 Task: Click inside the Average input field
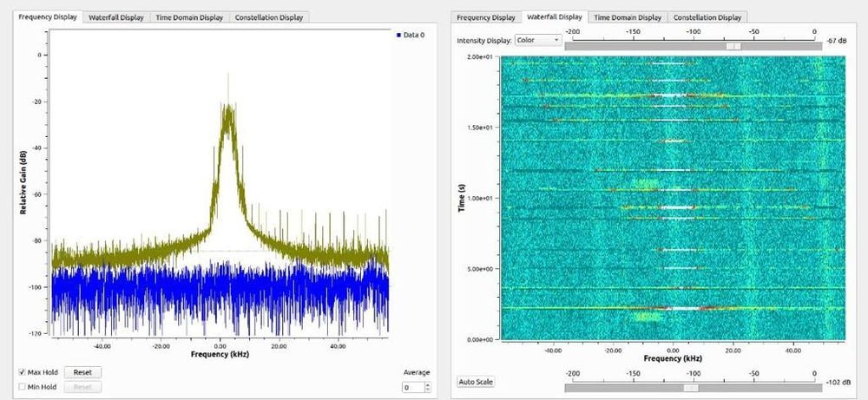(411, 387)
